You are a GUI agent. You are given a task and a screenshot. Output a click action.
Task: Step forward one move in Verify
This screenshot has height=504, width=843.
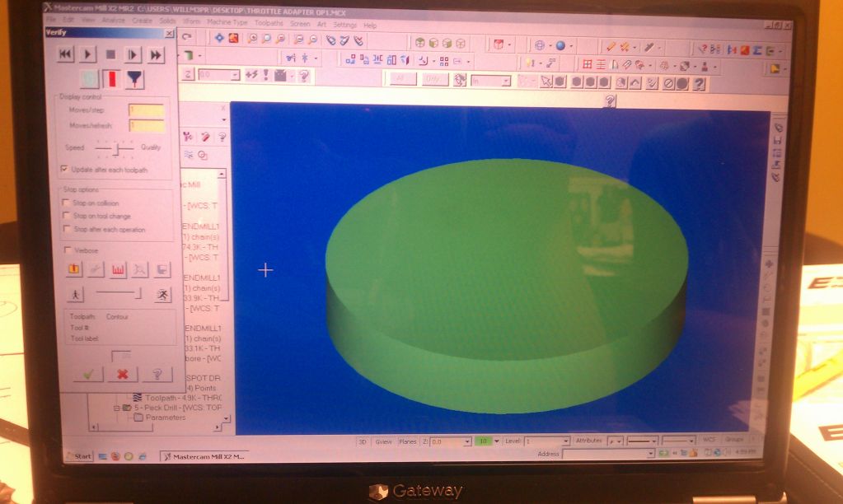click(x=133, y=54)
